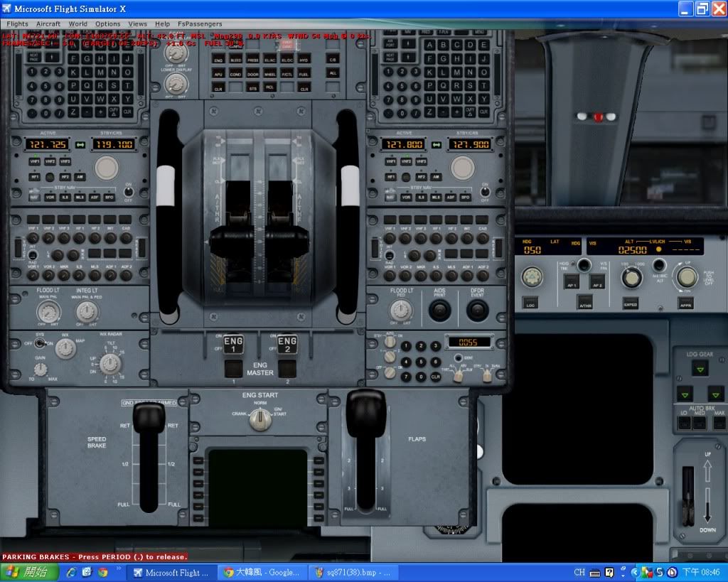Click the FLOOD LT MAIN PNL knob
Viewport: 728px width, 582px height.
click(x=48, y=312)
